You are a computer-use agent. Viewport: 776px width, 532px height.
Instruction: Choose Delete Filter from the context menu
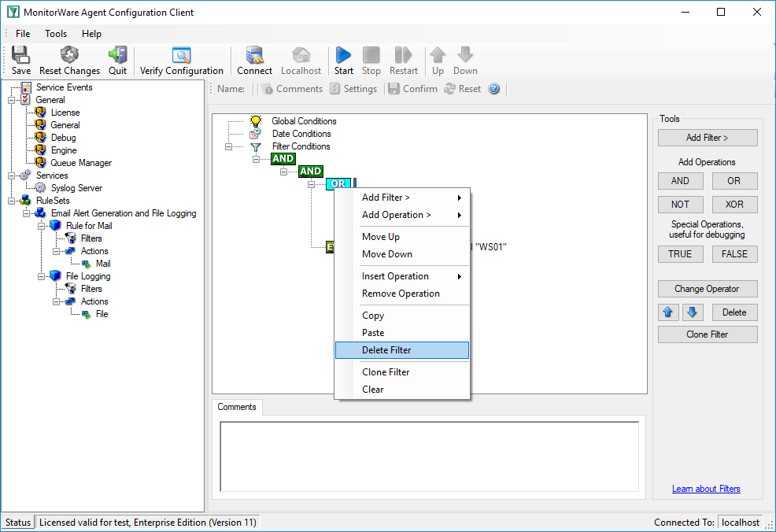pyautogui.click(x=402, y=350)
